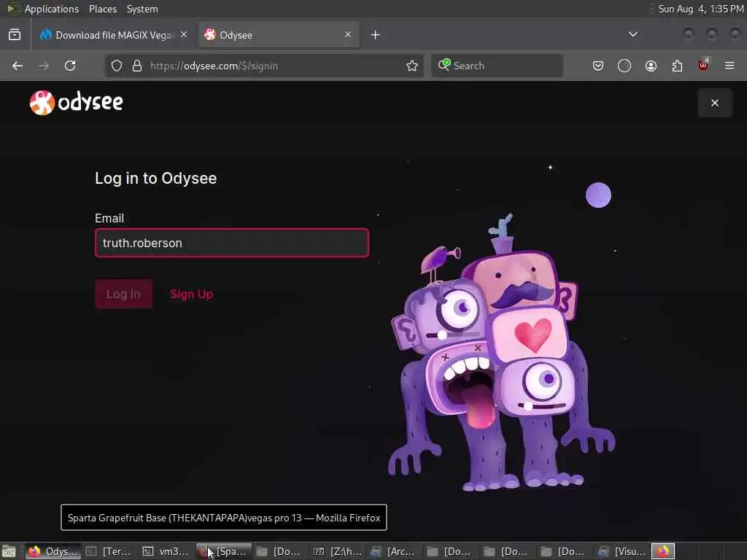
Task: Close the Download file MAGIX Vegas tab
Action: click(x=184, y=34)
